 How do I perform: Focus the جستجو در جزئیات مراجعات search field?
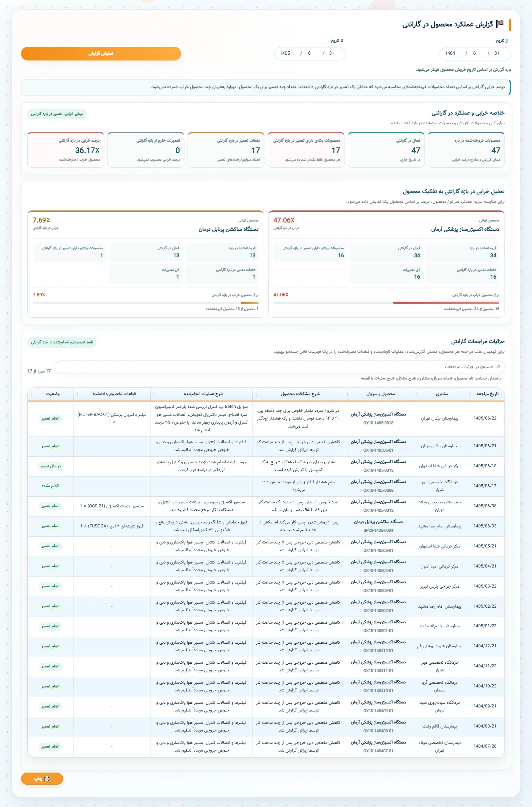click(x=280, y=367)
